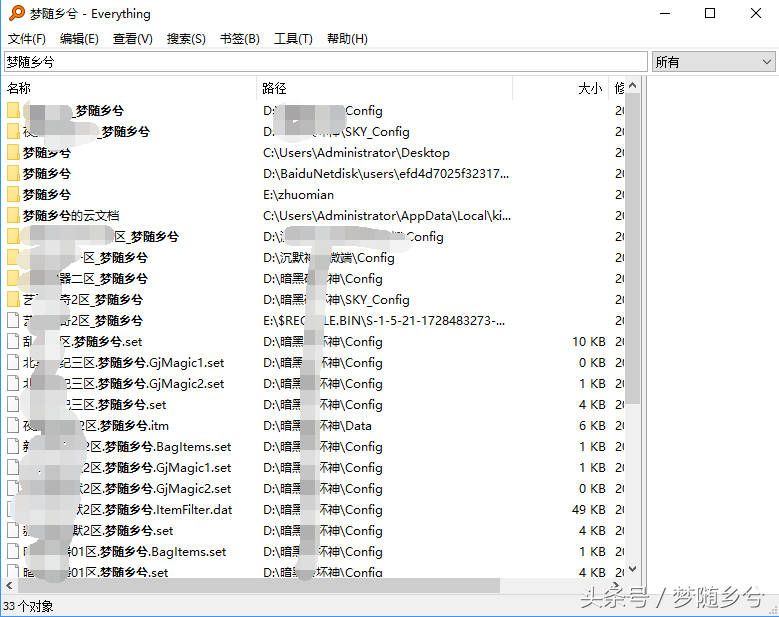This screenshot has height=617, width=779.
Task: Click file icon of $RECYCLE.BIN row
Action: tap(13, 320)
